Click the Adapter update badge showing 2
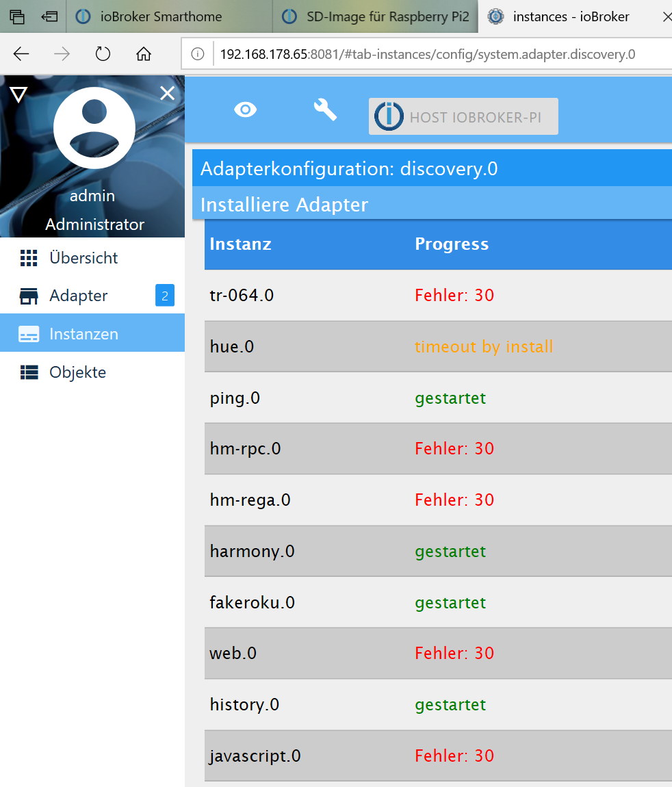 point(165,296)
